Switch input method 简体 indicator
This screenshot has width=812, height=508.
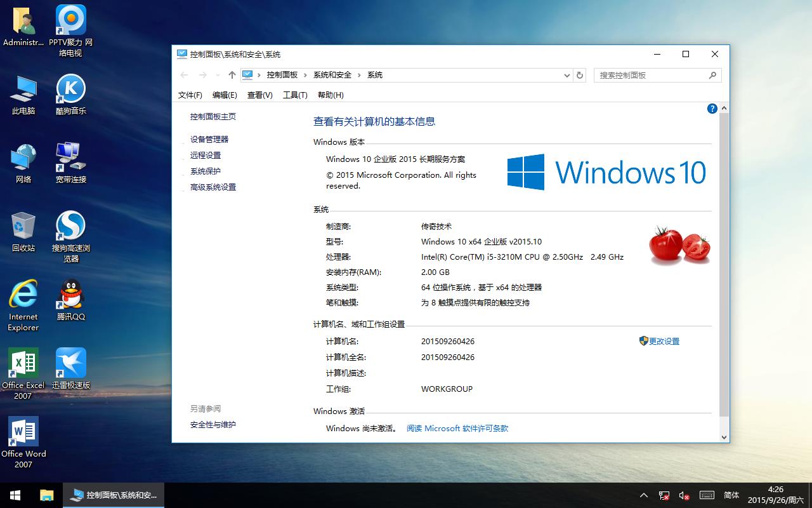pos(731,495)
